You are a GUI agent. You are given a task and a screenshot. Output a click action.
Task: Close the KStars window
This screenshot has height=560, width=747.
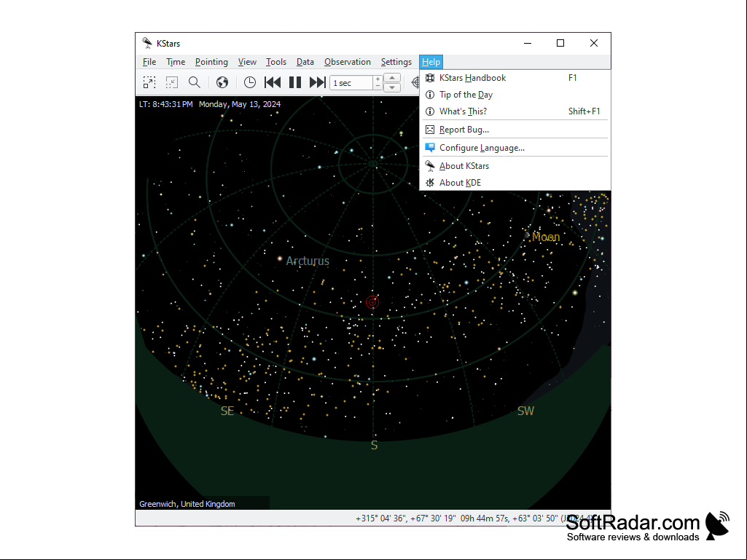tap(594, 44)
